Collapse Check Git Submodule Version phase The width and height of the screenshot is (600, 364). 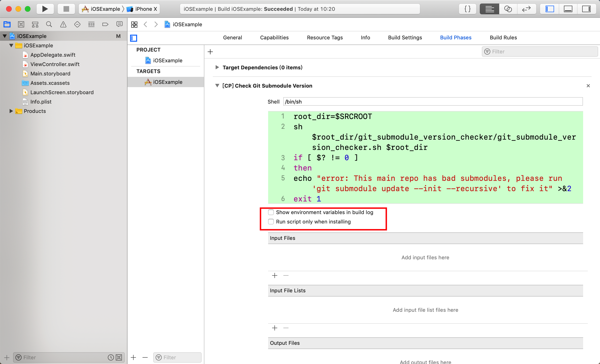[217, 86]
